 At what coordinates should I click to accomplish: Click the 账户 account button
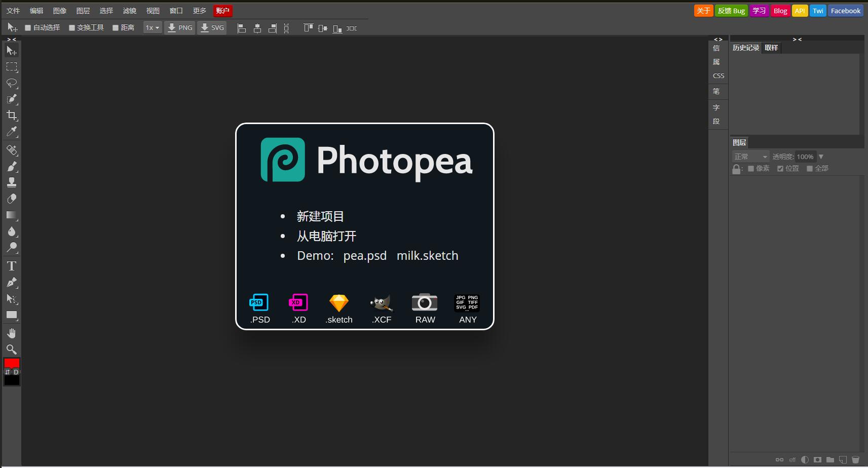pos(223,11)
